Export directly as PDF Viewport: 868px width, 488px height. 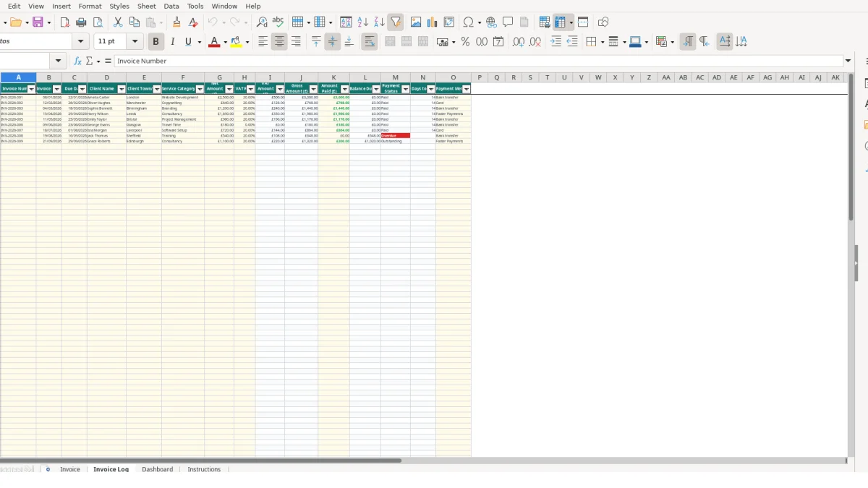pos(65,22)
